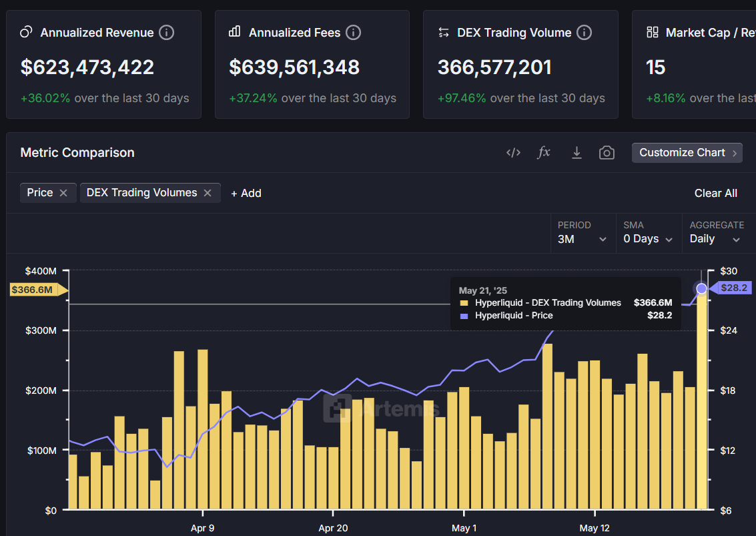Screen dimensions: 756x536
Task: Click the Annualized Revenue info icon
Action: (166, 33)
